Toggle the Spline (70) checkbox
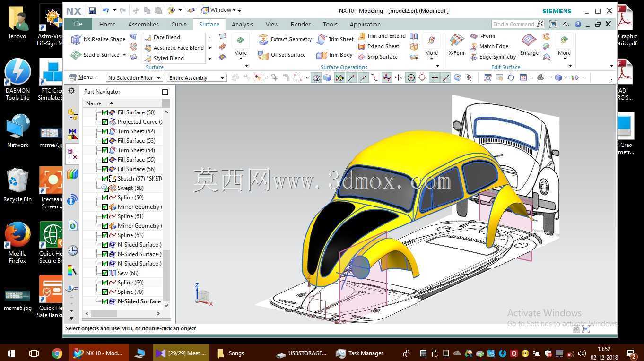Image resolution: width=644 pixels, height=361 pixels. [105, 292]
